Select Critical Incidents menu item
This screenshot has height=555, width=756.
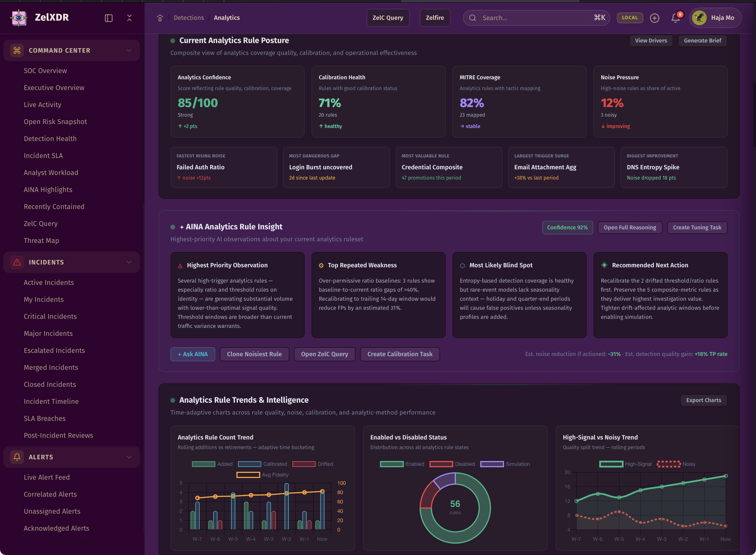tap(50, 316)
